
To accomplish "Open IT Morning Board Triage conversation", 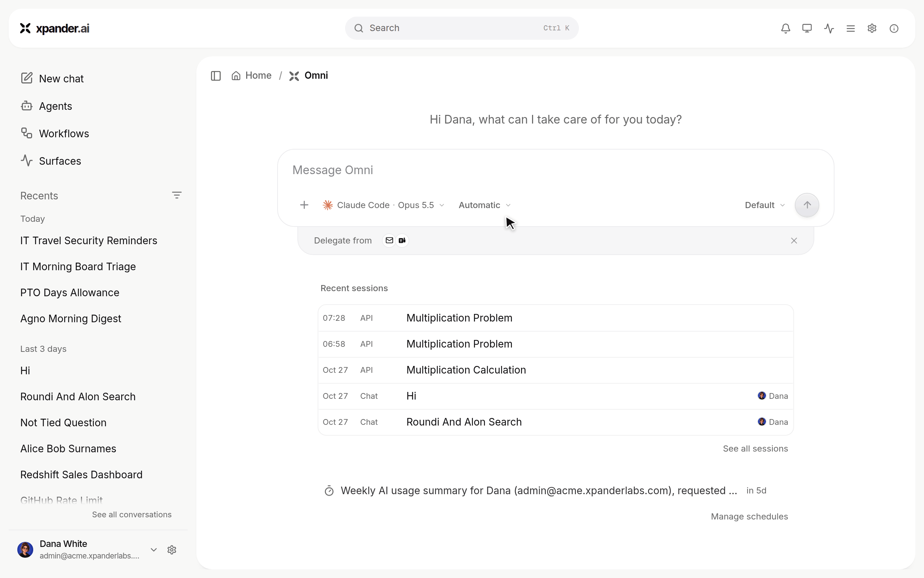I will tap(78, 267).
